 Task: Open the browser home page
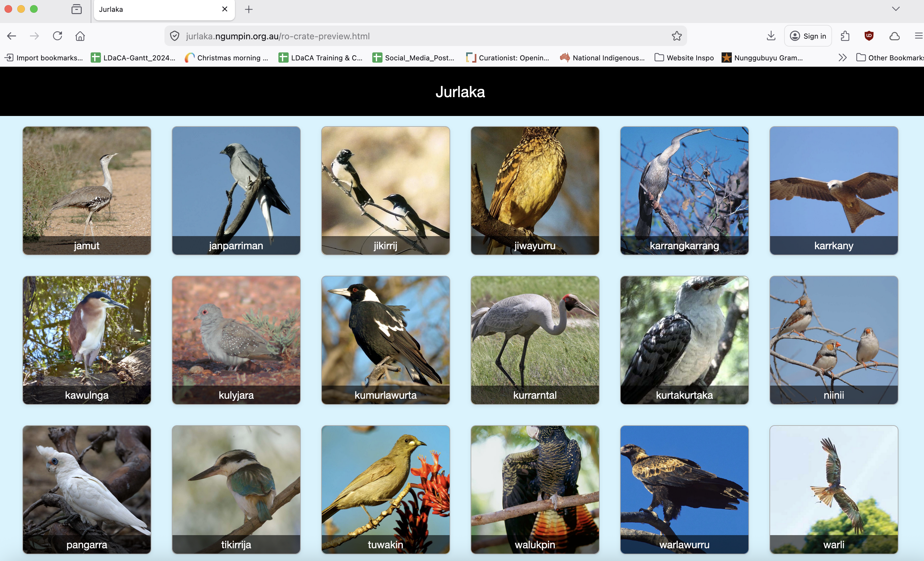point(80,36)
